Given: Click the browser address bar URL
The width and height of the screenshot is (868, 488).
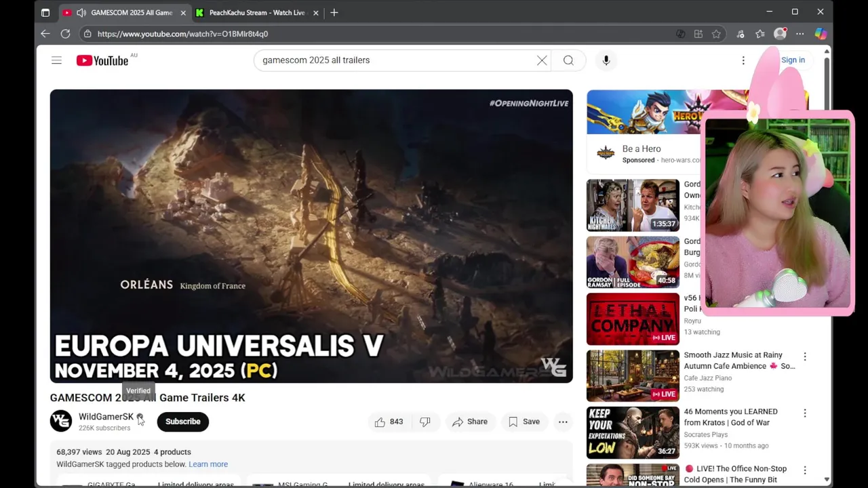Looking at the screenshot, I should (182, 34).
